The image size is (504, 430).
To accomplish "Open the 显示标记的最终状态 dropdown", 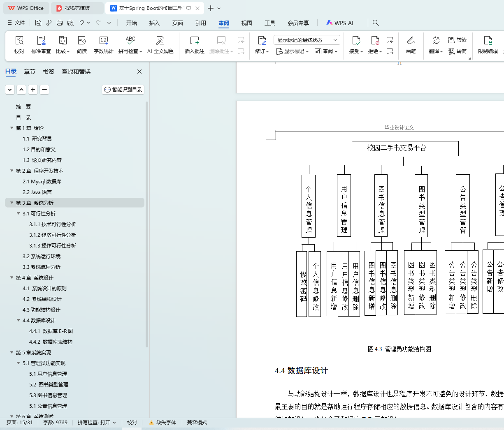I will point(307,40).
